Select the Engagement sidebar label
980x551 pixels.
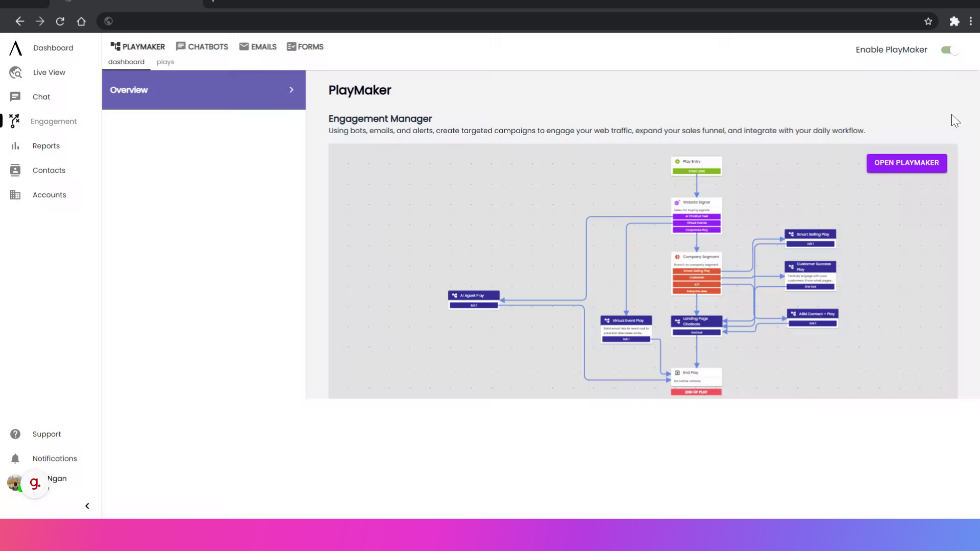(54, 121)
